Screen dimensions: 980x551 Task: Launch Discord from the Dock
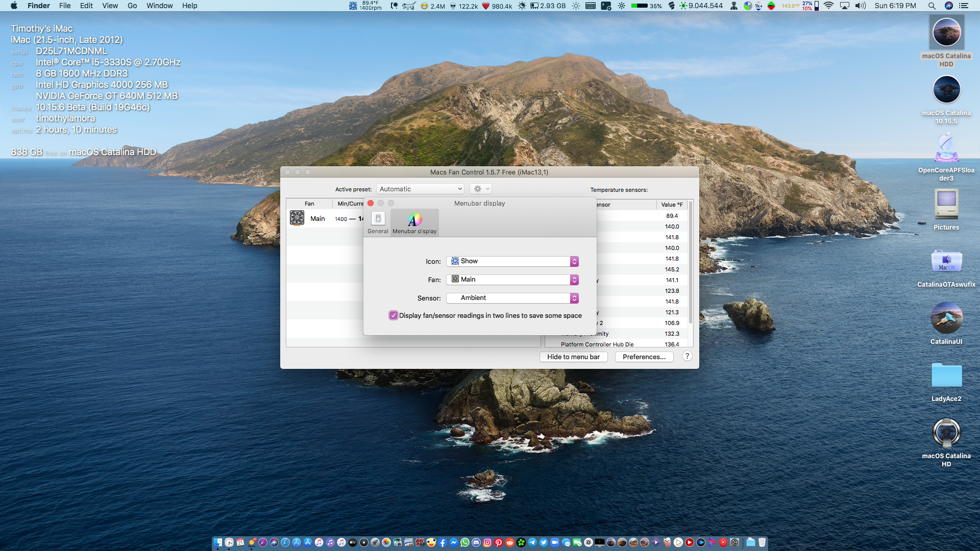[476, 542]
